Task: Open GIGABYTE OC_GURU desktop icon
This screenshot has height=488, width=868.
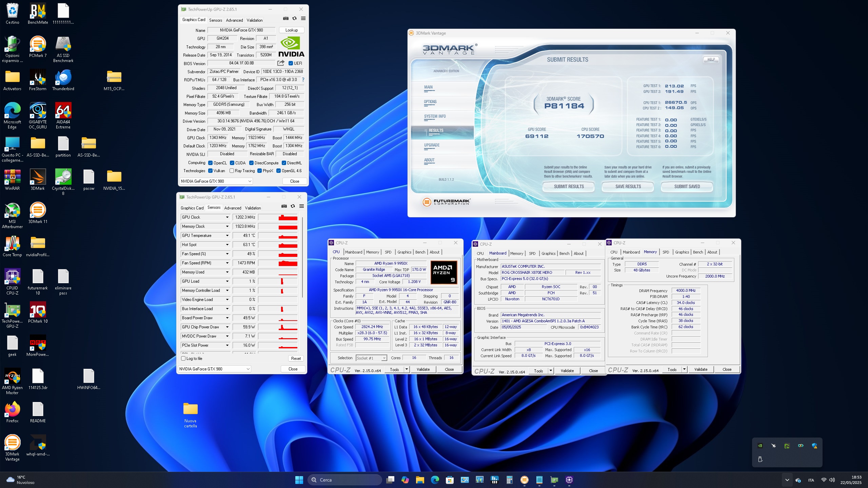Action: point(38,116)
